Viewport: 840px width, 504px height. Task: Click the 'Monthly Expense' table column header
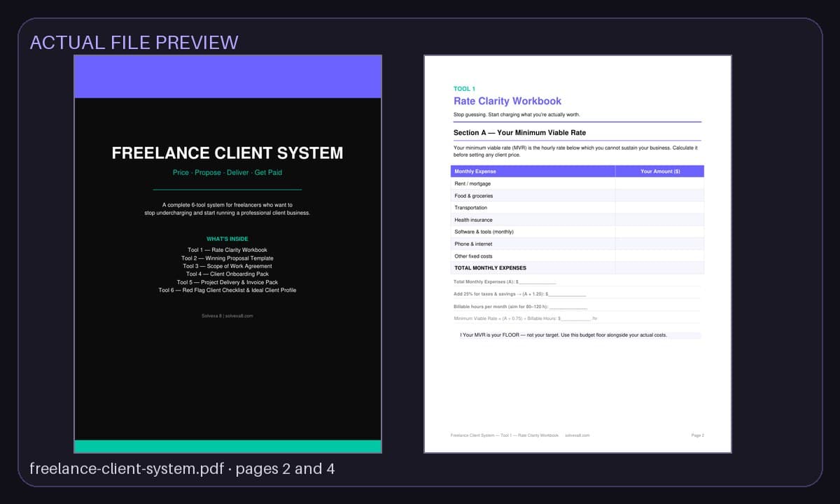coord(533,171)
